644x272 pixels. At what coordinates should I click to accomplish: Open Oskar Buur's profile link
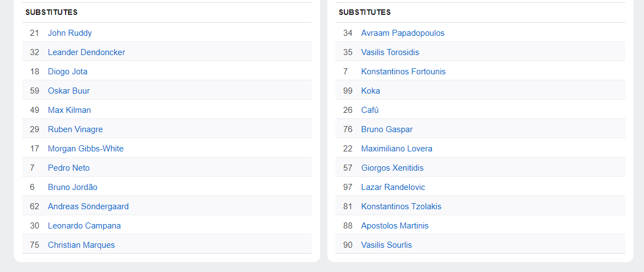point(69,91)
